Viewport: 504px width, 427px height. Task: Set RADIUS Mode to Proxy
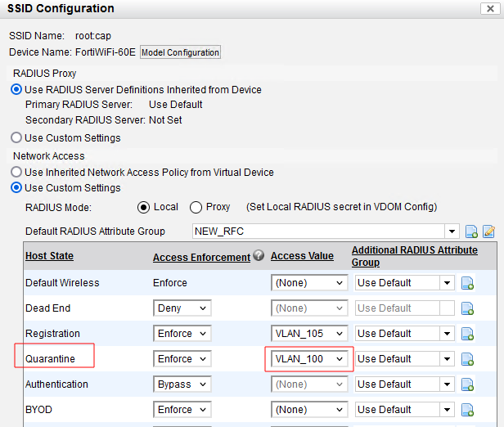(196, 207)
